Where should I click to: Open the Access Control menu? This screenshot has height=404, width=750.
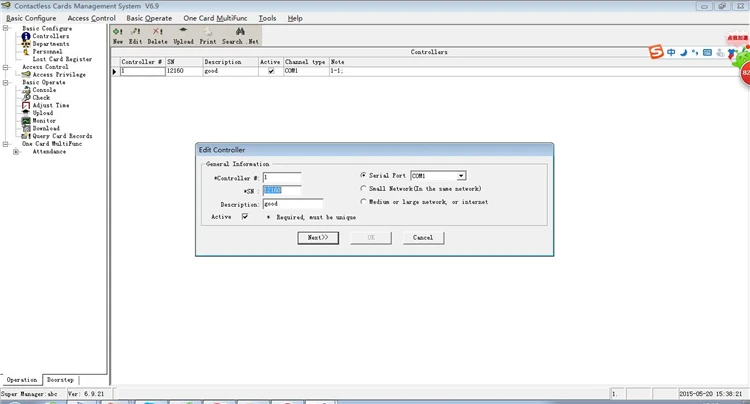click(x=91, y=18)
